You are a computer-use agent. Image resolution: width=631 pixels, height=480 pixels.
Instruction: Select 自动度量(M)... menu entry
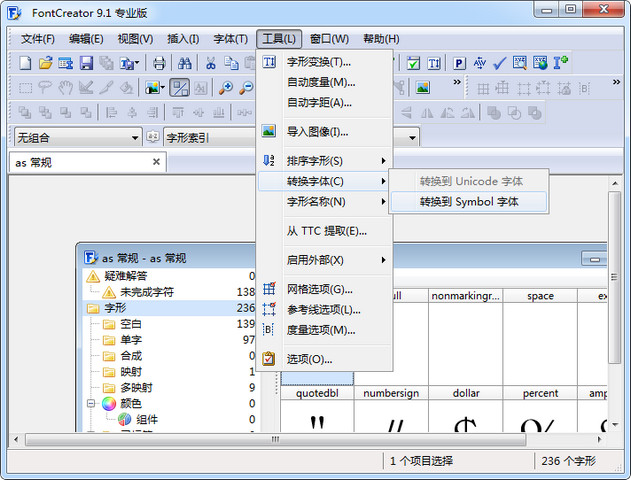click(x=325, y=82)
